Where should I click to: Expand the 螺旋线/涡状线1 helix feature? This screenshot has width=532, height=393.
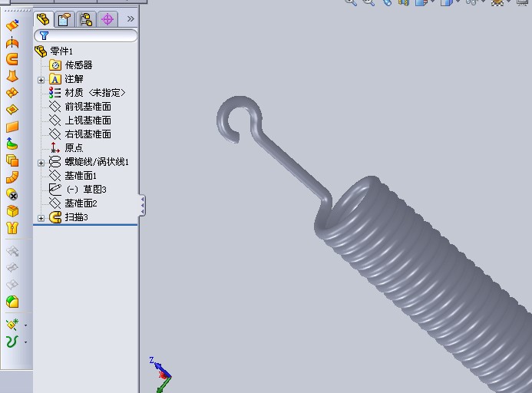[x=41, y=163]
